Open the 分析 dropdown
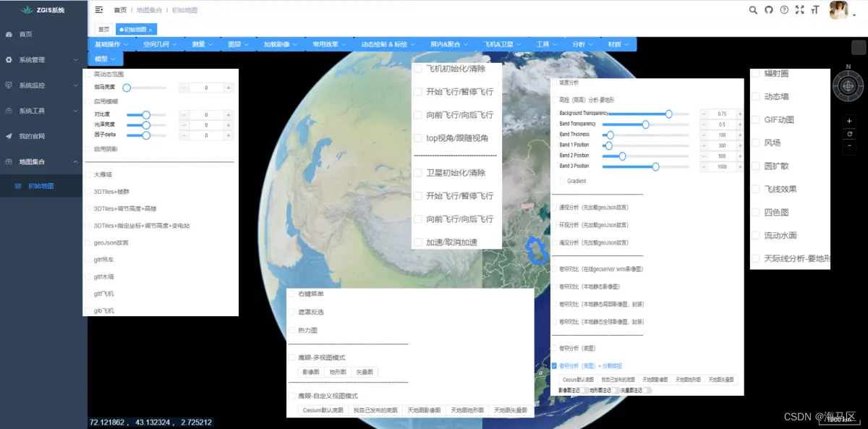 click(582, 44)
